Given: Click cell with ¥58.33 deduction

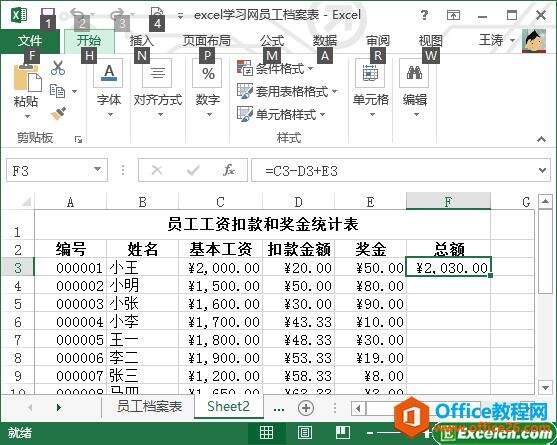Looking at the screenshot, I should (x=298, y=376).
